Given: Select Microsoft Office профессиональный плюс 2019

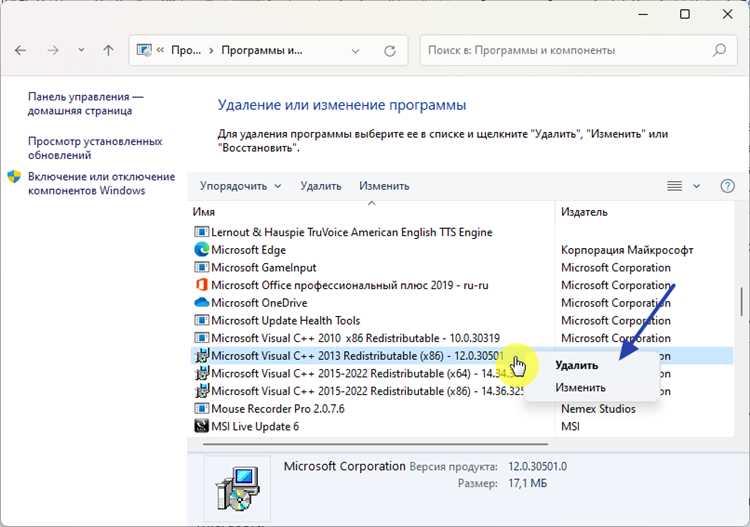Looking at the screenshot, I should click(350, 285).
